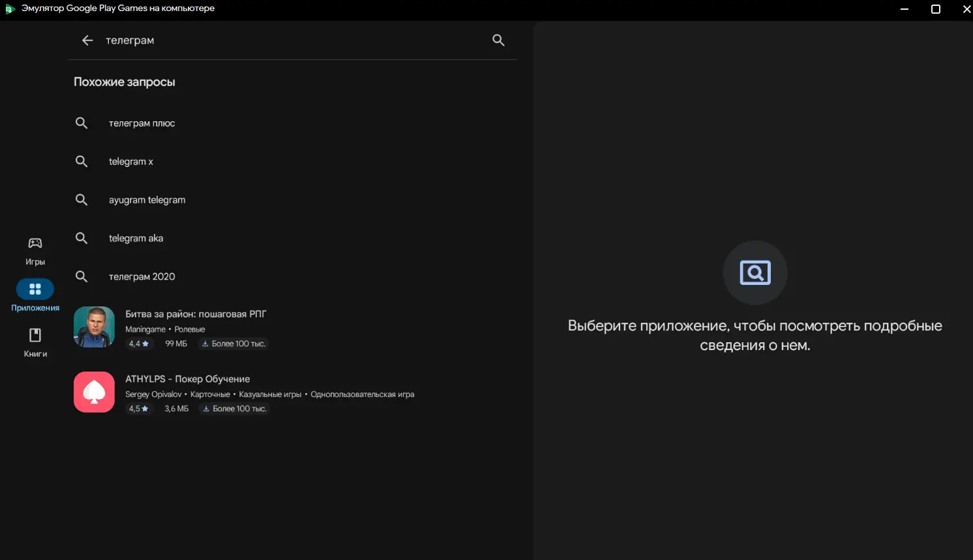The width and height of the screenshot is (973, 560).
Task: Click the magnifier icon beside 'telegram aka'
Action: tap(82, 238)
